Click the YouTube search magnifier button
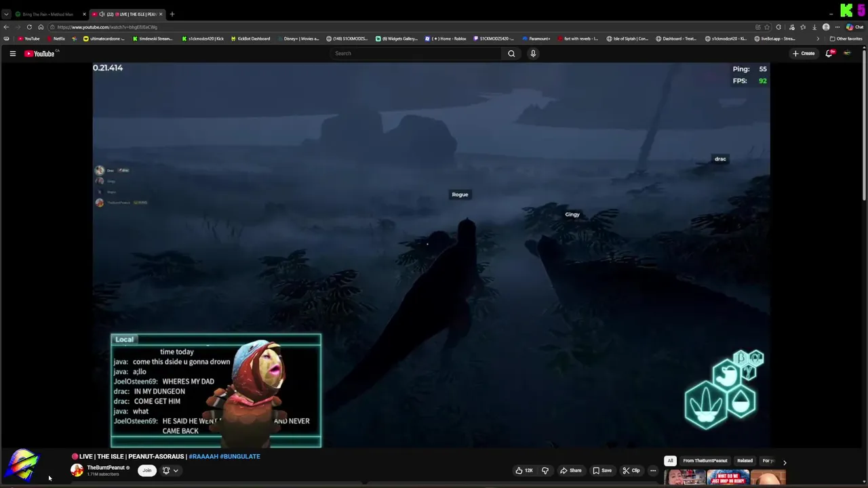Viewport: 868px width, 488px height. click(511, 54)
